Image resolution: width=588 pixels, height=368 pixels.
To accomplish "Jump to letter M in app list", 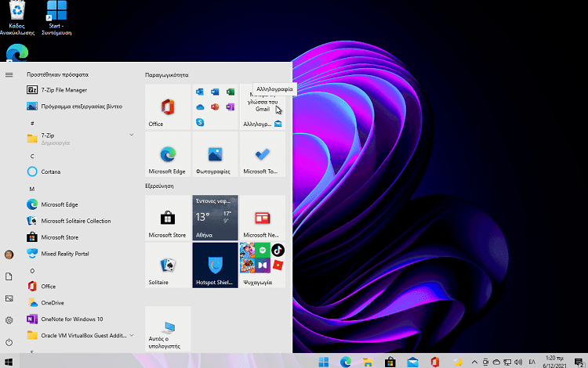I will click(32, 189).
